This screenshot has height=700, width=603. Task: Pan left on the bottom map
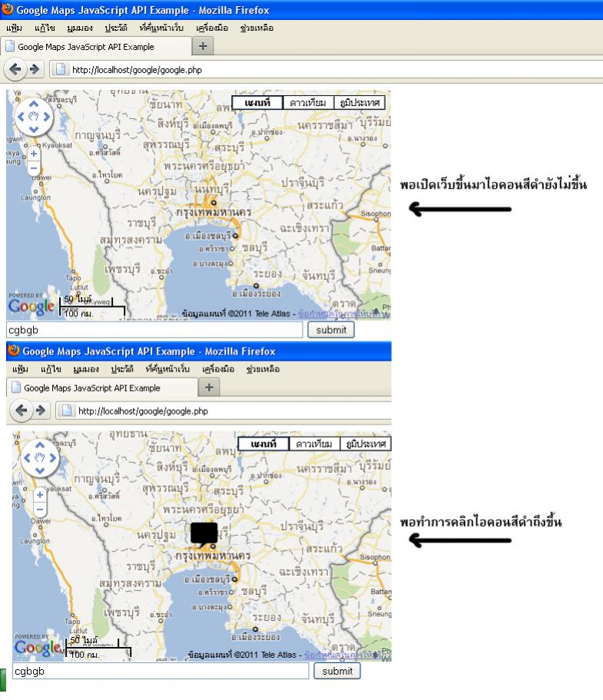27,457
